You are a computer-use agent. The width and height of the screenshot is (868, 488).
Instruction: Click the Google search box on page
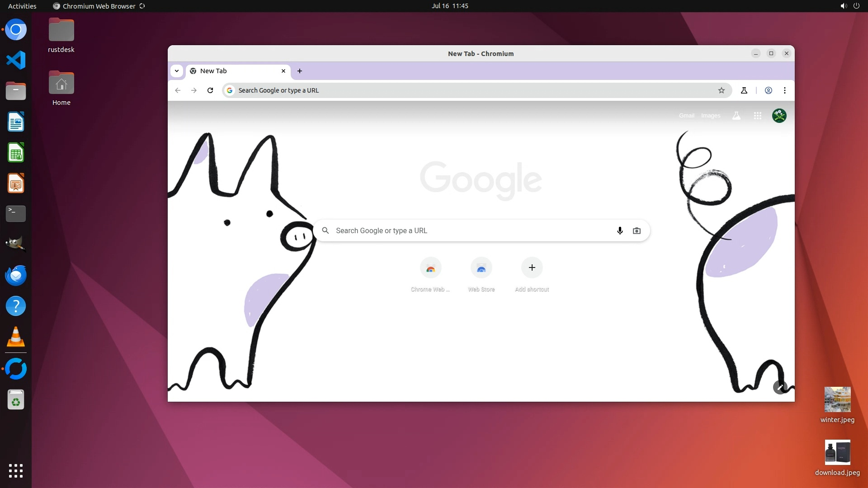470,230
